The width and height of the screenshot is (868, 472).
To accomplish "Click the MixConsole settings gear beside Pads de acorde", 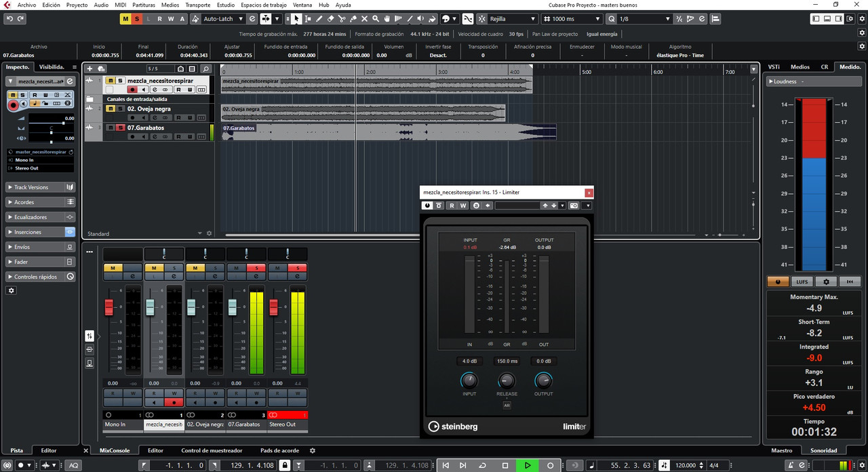I will [313, 450].
